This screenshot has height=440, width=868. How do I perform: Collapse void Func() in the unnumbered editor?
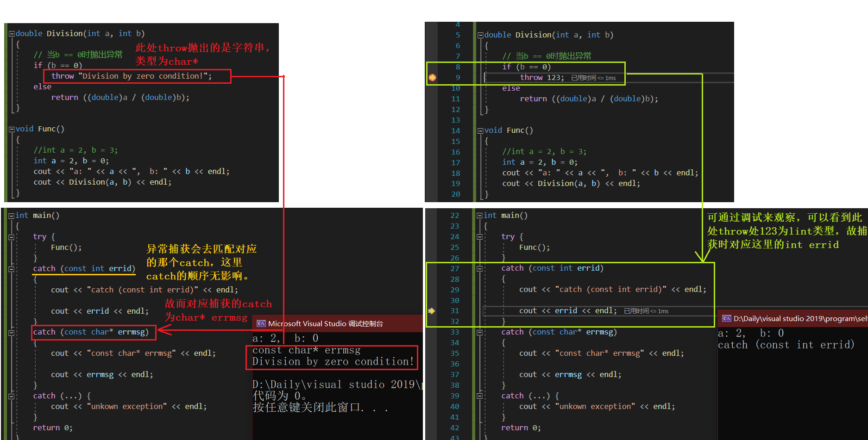pyautogui.click(x=12, y=130)
